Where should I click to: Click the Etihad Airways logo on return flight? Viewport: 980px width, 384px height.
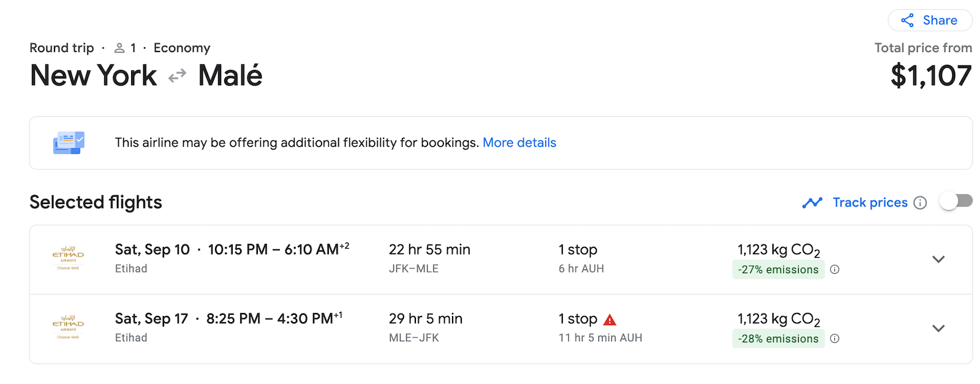[x=69, y=328]
